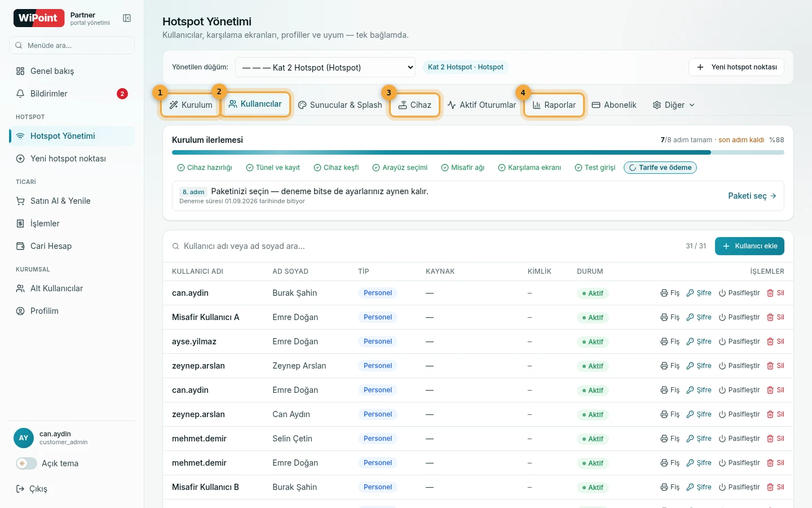Open Cari Hesap wallet icon
Screen dimensions: 812x508
click(20, 246)
